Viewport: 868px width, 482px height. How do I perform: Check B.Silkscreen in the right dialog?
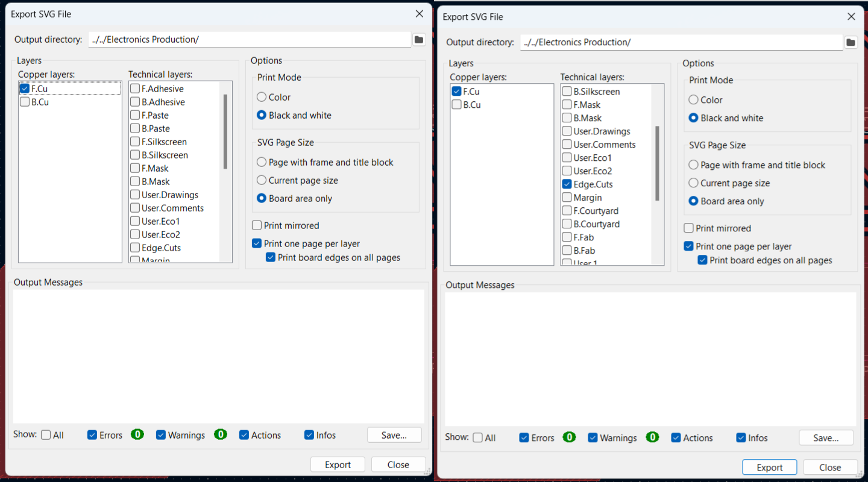coord(567,92)
